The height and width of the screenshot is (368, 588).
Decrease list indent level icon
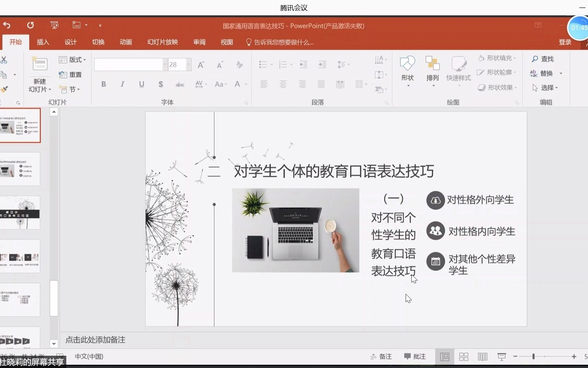coord(303,64)
